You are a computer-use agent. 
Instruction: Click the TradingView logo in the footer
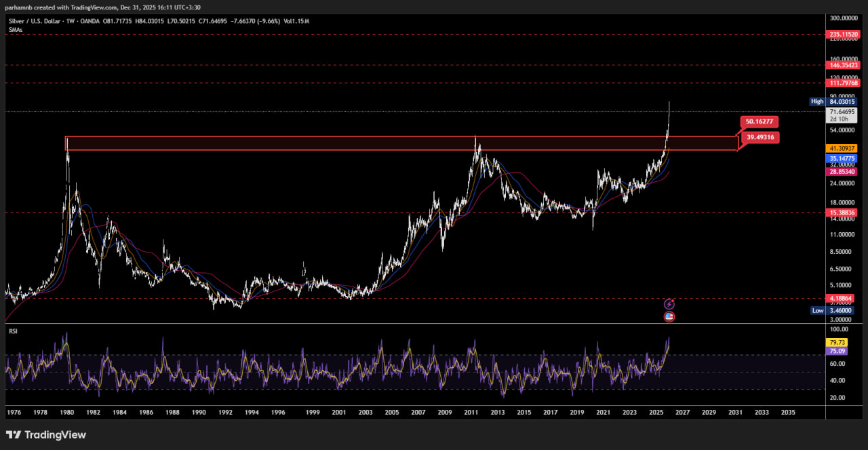pyautogui.click(x=46, y=434)
